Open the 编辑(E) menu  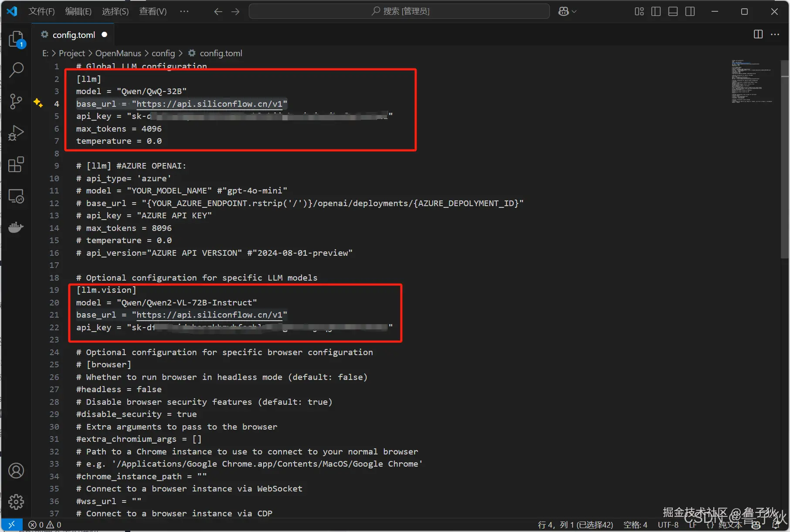[x=78, y=11]
